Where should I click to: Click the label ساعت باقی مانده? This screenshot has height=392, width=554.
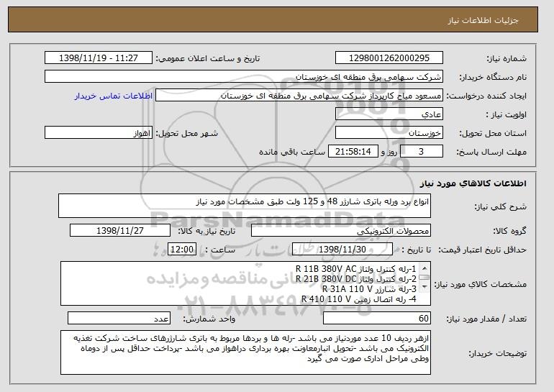tap(292, 152)
